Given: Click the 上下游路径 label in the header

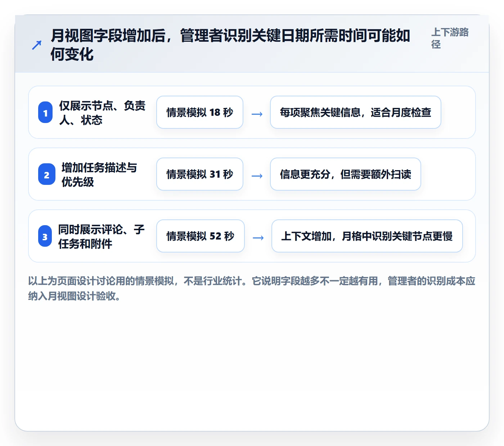Looking at the screenshot, I should point(450,38).
